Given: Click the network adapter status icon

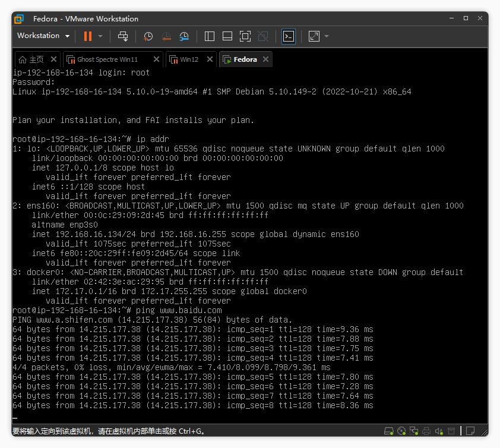Looking at the screenshot, I should [414, 431].
